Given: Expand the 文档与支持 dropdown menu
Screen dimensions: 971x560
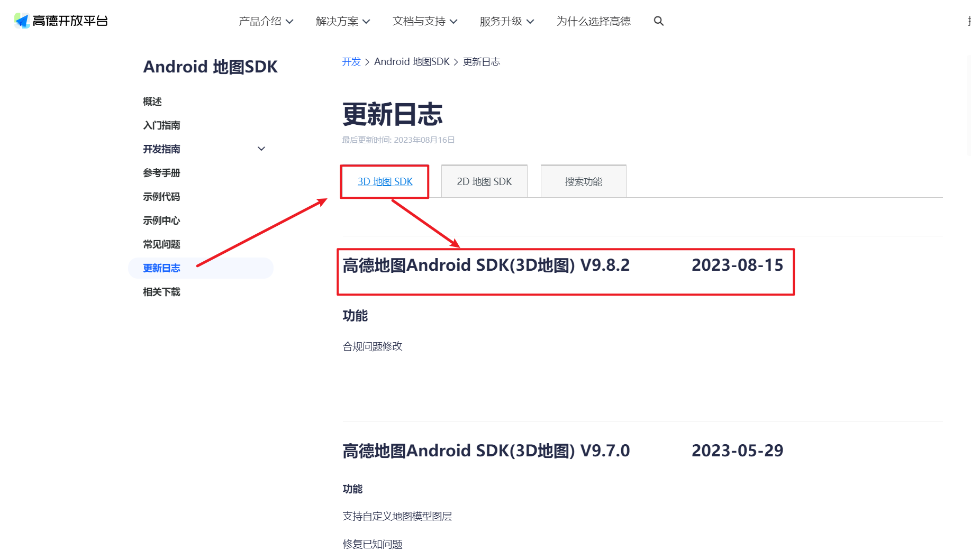Looking at the screenshot, I should click(425, 21).
